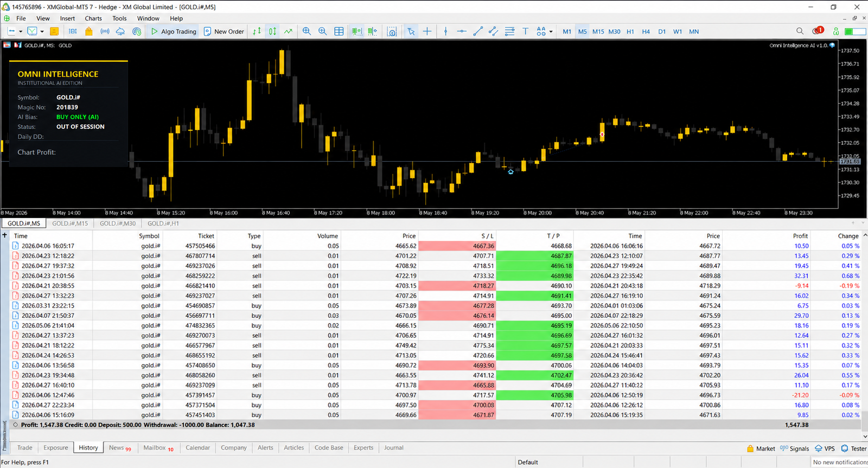Screen dimensions: 868x468
Task: Zoom in on the chart
Action: tap(307, 31)
